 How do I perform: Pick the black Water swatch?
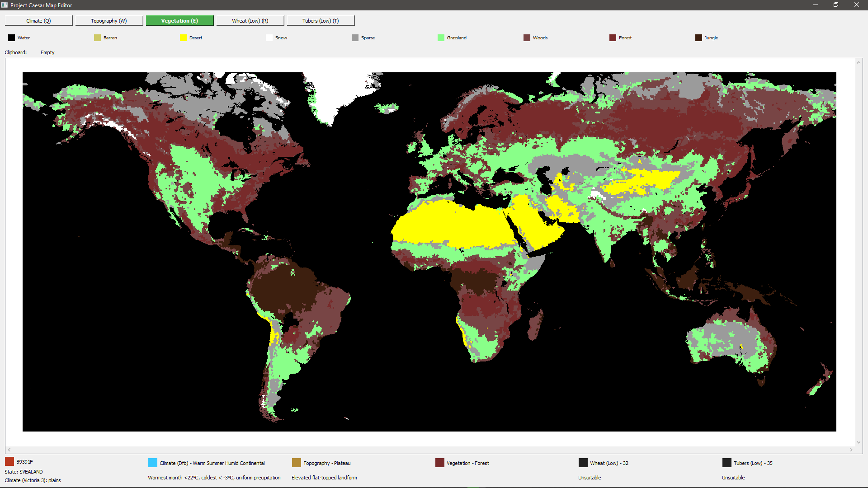(11, 38)
